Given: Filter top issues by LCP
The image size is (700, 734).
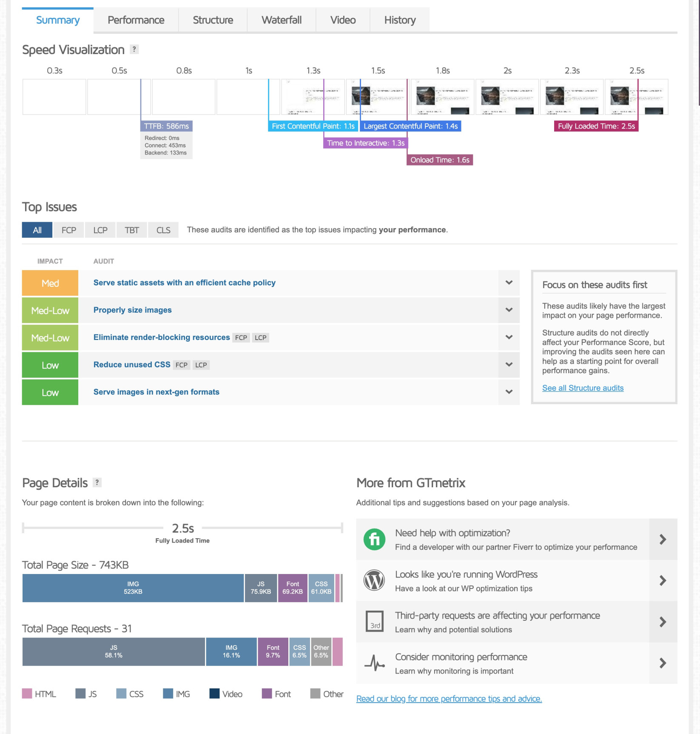Looking at the screenshot, I should (x=100, y=230).
